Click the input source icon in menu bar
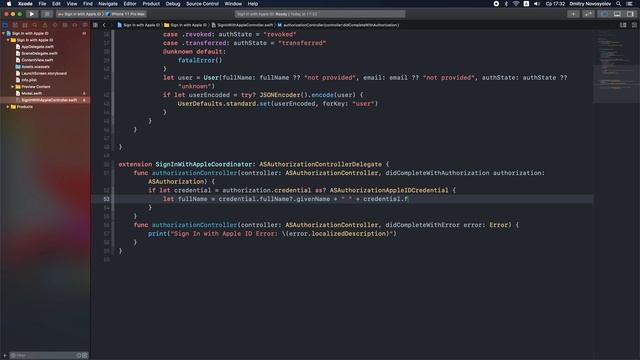This screenshot has width=640, height=360. [x=526, y=4]
